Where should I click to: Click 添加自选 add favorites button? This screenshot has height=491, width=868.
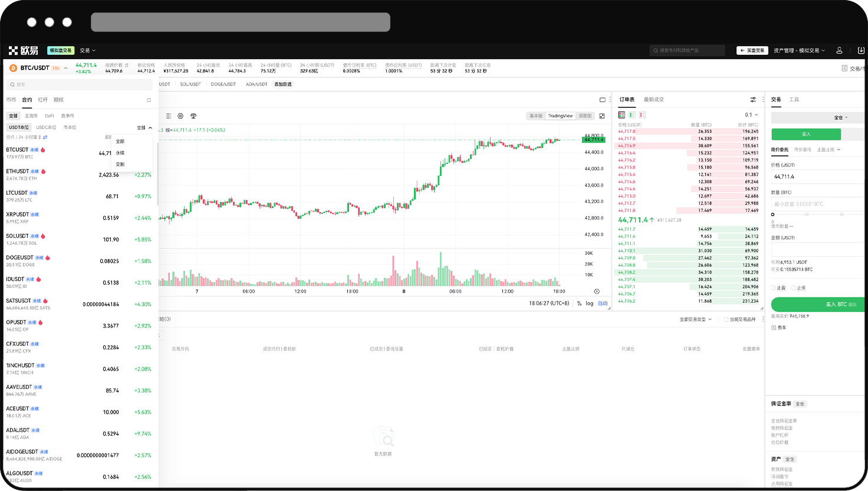(283, 84)
